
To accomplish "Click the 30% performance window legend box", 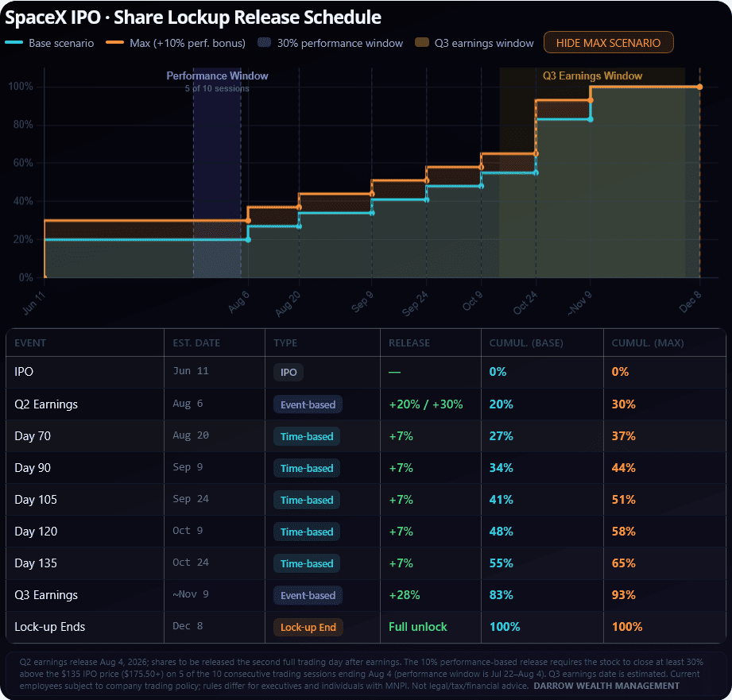I will tap(265, 42).
